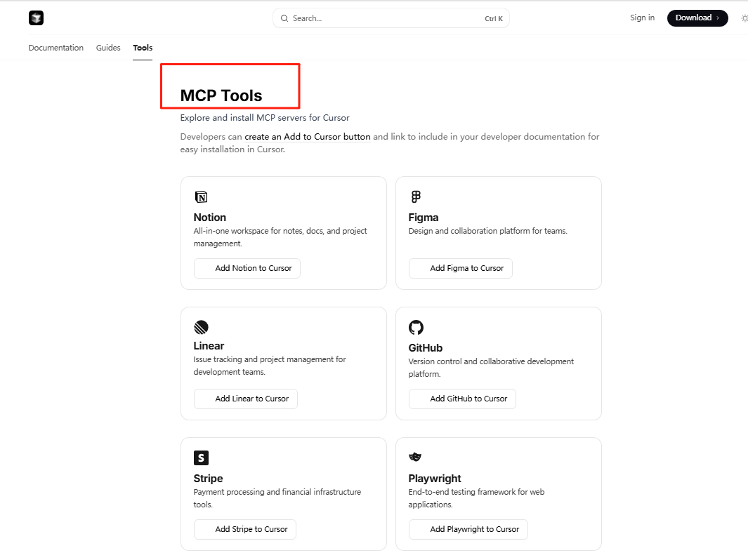The width and height of the screenshot is (748, 560).
Task: Click the Ctrl K shortcut hint
Action: coord(494,18)
